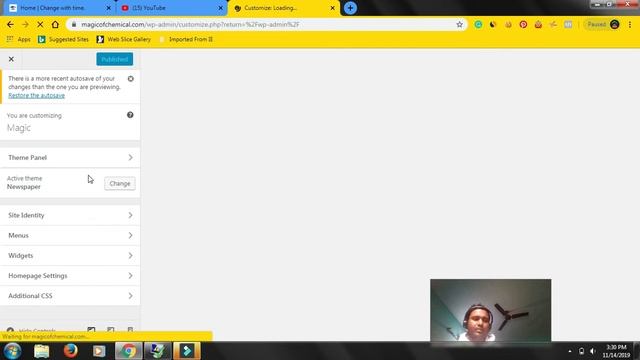Open File Explorer from the taskbar

click(x=42, y=351)
